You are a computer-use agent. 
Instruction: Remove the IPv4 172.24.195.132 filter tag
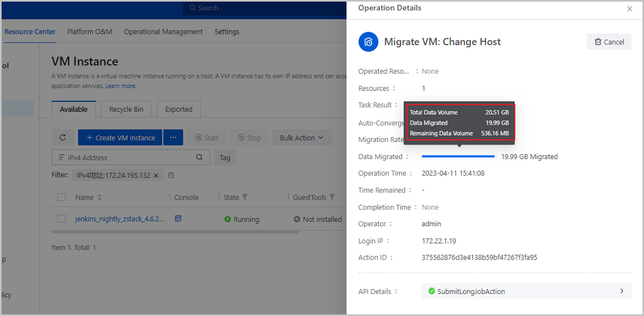pos(156,175)
